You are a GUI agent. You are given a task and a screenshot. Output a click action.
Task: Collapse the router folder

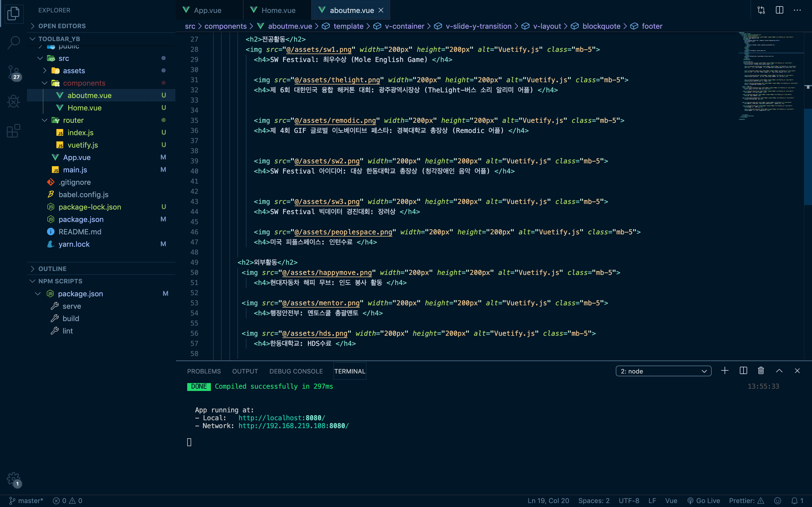(x=73, y=120)
